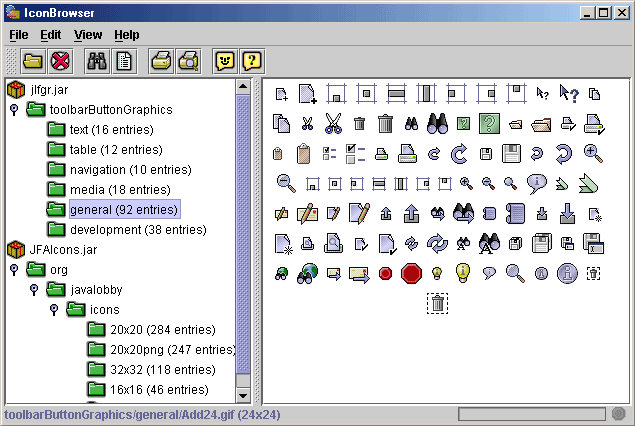Collapse the toolbarButtonGraphics tree node
This screenshot has height=426, width=635.
coord(14,110)
